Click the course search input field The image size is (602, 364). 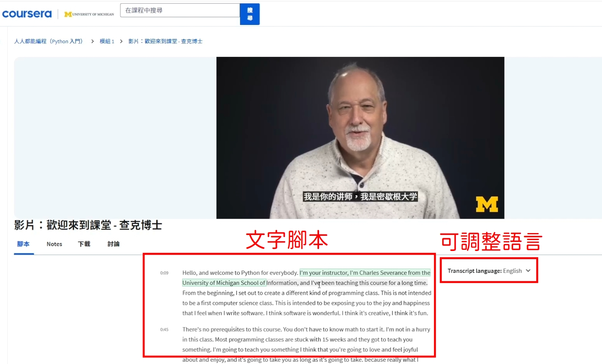(x=180, y=11)
